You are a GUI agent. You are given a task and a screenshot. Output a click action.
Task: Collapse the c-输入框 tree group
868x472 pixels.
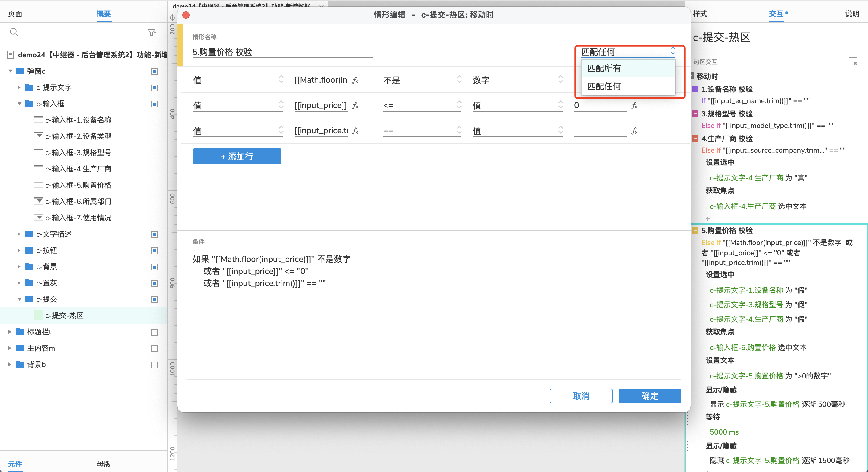[19, 104]
